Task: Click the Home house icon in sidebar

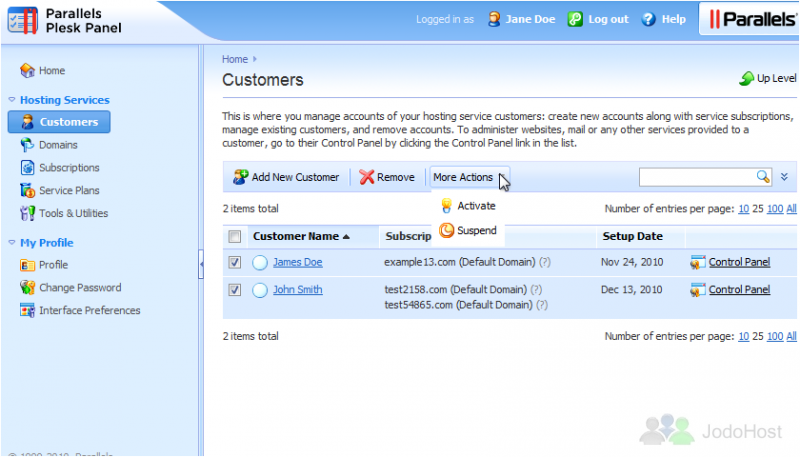Action: tap(27, 70)
